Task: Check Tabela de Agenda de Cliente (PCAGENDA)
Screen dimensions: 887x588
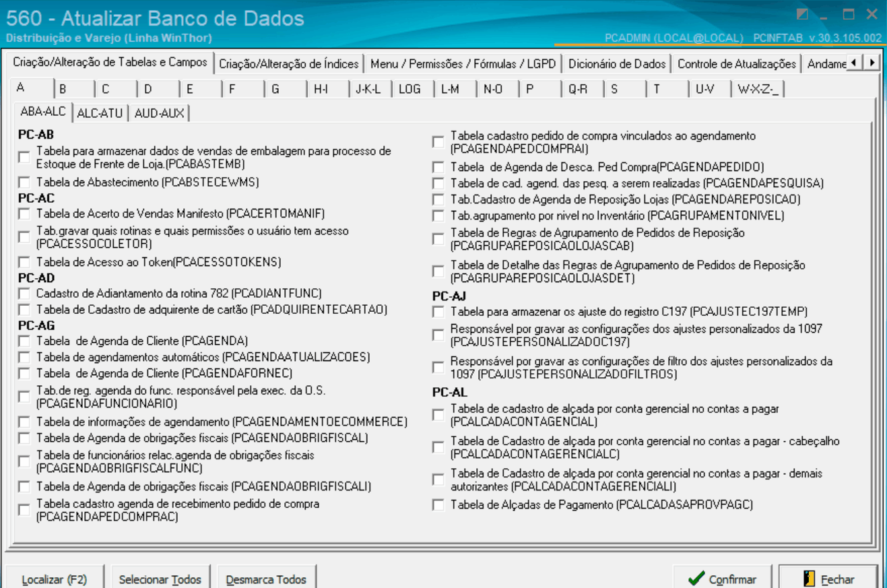Action: (24, 340)
